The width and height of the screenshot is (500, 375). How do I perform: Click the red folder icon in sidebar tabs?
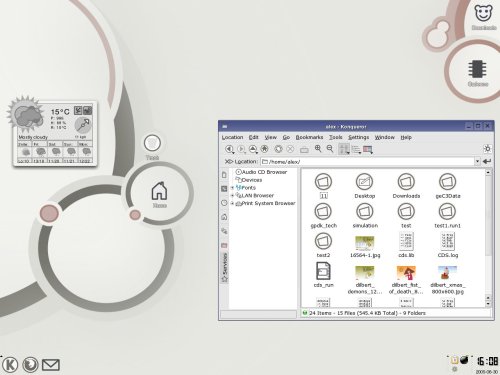point(224,245)
